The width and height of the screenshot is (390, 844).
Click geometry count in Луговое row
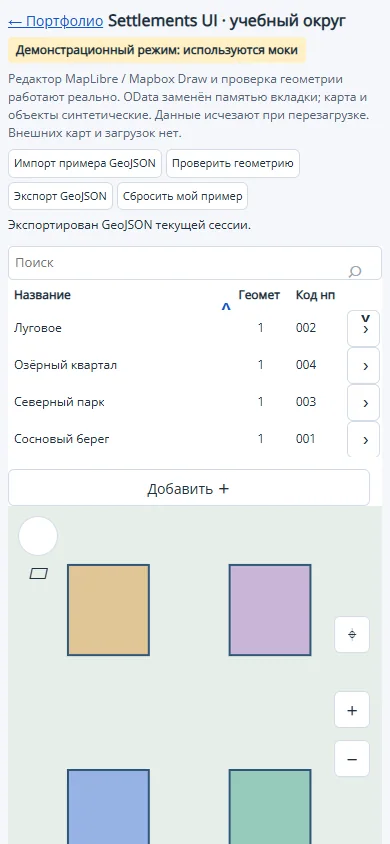[260, 328]
